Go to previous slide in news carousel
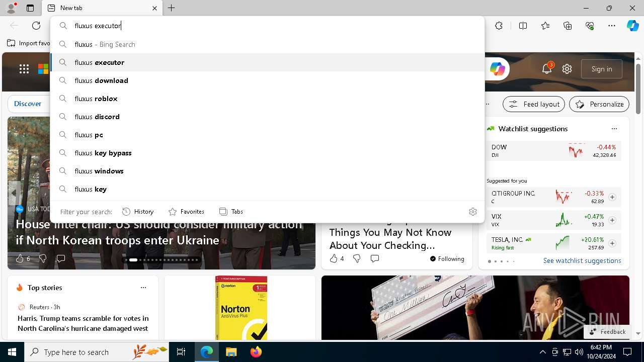Viewport: 644px width, 362px height. coord(14,193)
